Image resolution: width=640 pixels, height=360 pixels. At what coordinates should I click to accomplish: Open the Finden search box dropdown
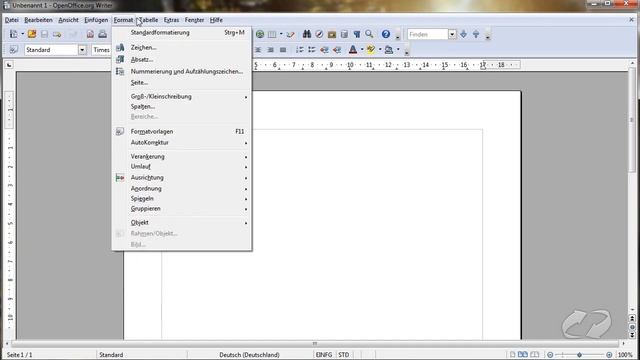point(452,34)
